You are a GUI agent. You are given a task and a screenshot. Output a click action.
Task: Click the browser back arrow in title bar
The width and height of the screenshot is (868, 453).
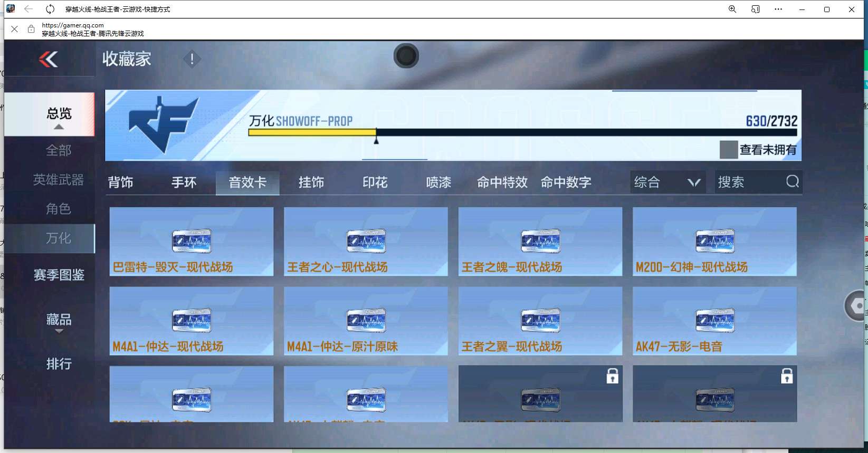coord(28,9)
